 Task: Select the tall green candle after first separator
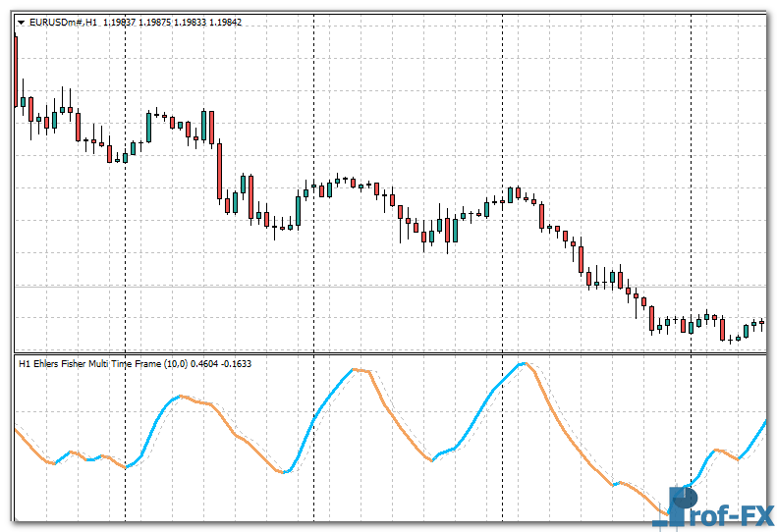[x=148, y=127]
